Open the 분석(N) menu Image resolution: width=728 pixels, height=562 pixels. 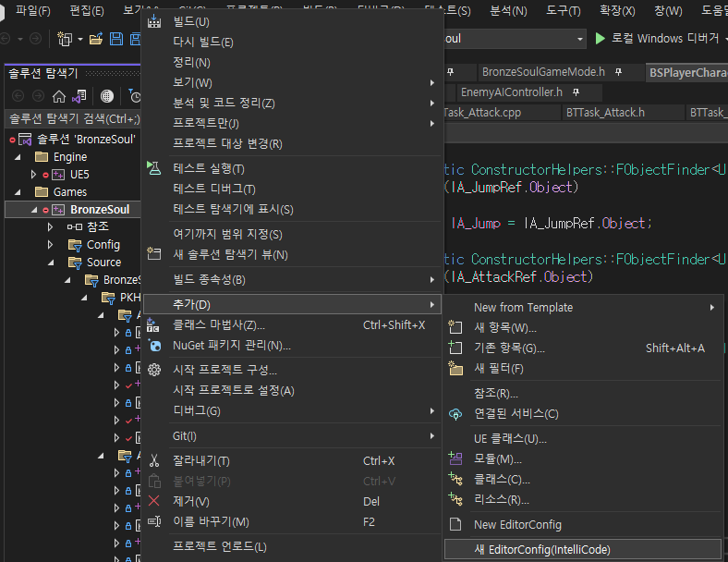point(508,10)
